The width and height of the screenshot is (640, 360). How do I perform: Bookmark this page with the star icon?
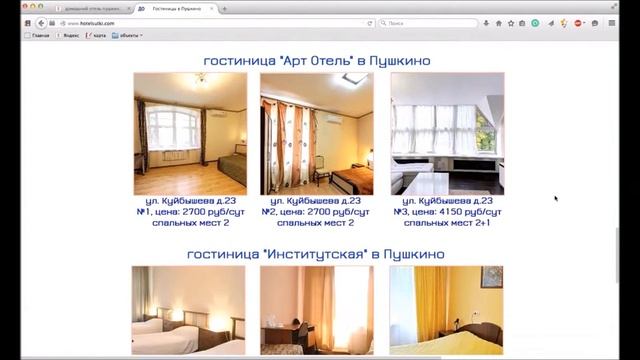(x=511, y=23)
